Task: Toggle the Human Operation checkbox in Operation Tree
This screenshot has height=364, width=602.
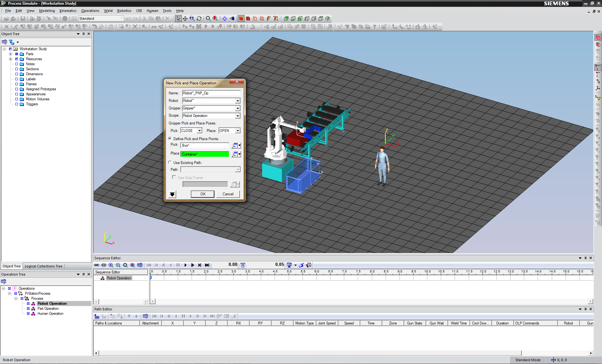Action: pos(28,314)
